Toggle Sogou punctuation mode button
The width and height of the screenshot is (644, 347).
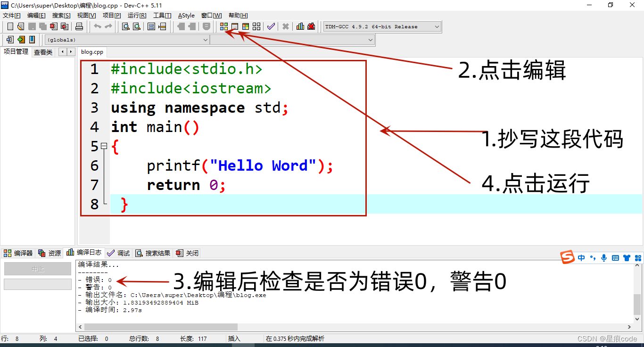coord(593,258)
